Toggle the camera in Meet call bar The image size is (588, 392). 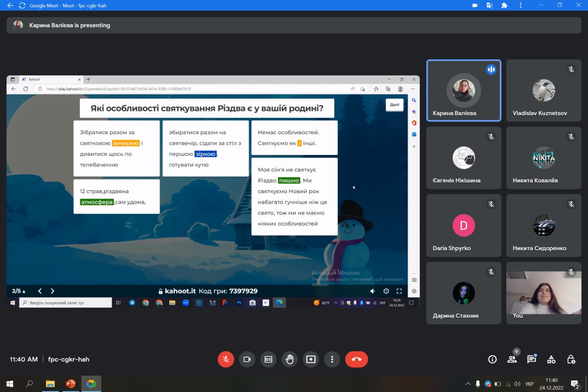(x=247, y=359)
